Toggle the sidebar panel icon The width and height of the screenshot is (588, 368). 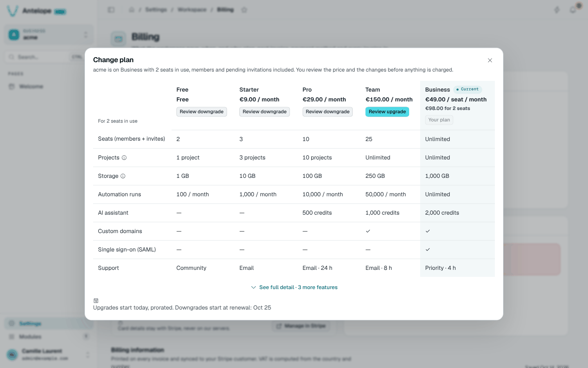point(111,10)
